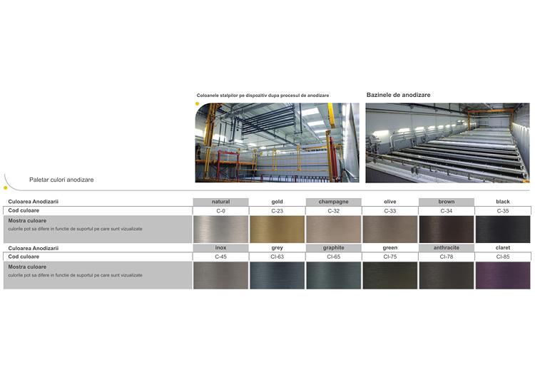The width and height of the screenshot is (535, 392).
Task: Click the C-23 code cell
Action: (x=277, y=211)
